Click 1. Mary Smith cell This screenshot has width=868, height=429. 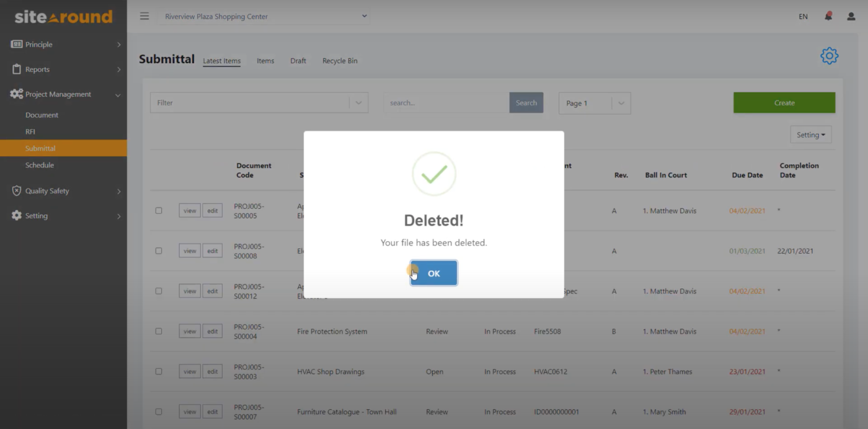tap(664, 412)
